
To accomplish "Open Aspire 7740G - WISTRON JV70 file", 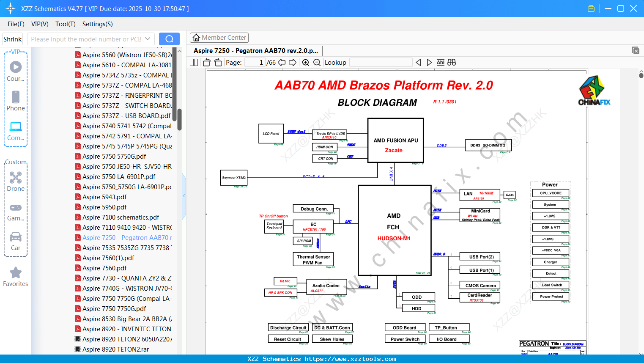I will coord(127,289).
